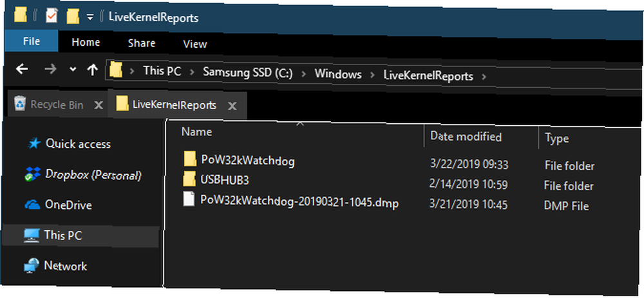Click the Properties checkmark icon in title bar
The image size is (644, 298).
pyautogui.click(x=52, y=17)
